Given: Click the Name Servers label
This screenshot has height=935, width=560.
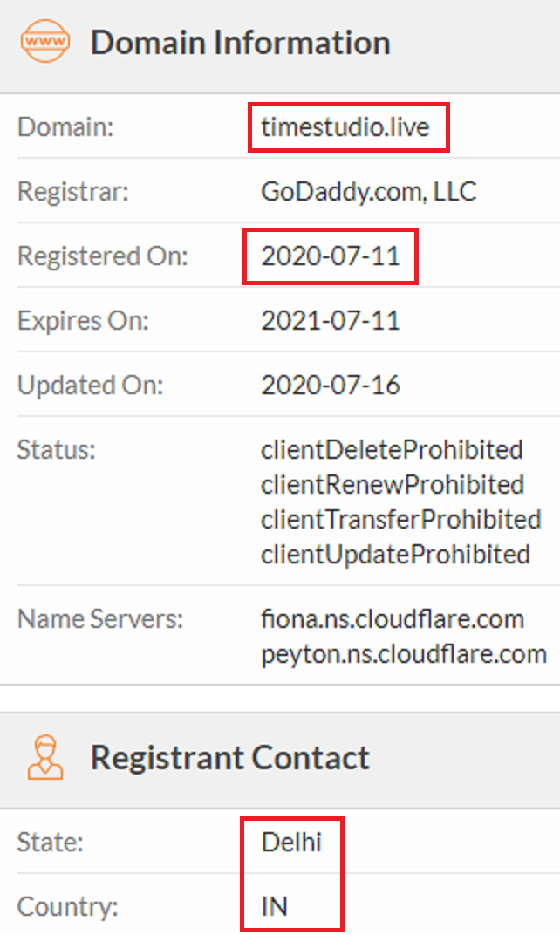Looking at the screenshot, I should (x=100, y=619).
